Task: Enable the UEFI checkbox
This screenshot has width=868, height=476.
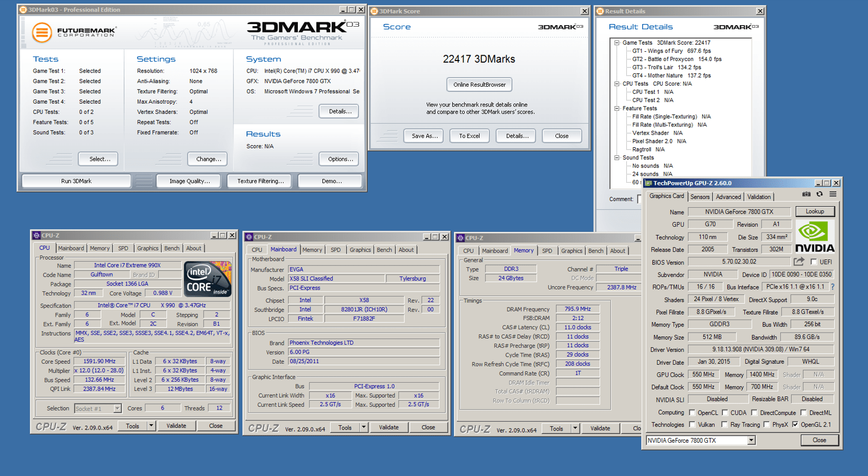Action: (814, 262)
